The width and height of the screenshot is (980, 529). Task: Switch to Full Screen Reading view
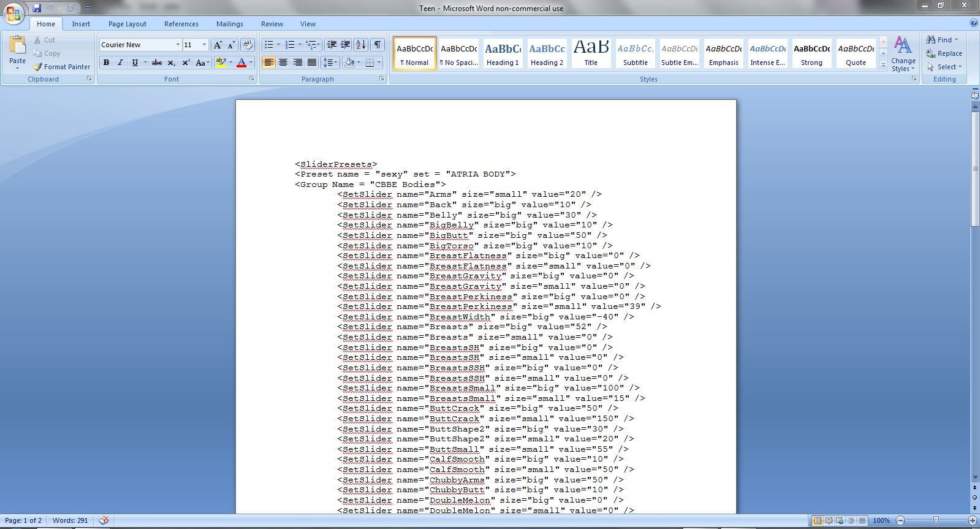coord(829,520)
